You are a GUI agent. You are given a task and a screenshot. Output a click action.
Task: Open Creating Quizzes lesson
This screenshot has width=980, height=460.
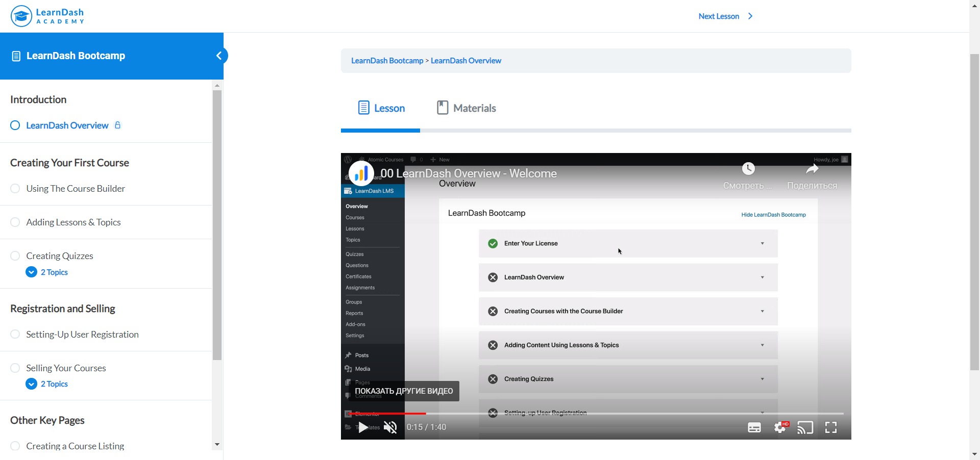[x=60, y=256]
